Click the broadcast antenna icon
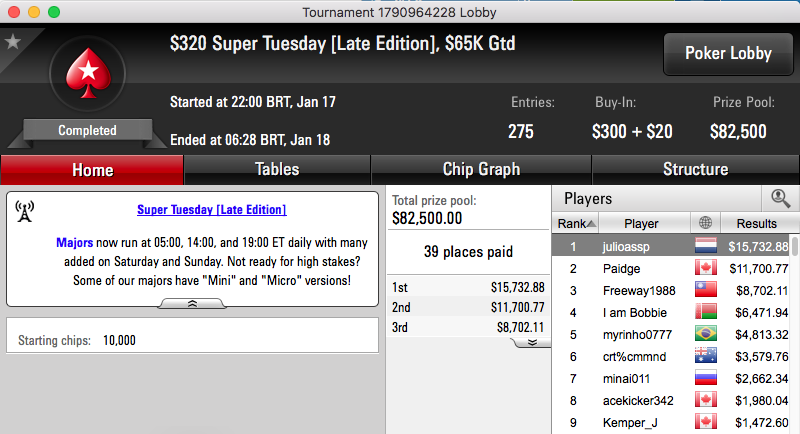The image size is (800, 434). click(24, 211)
